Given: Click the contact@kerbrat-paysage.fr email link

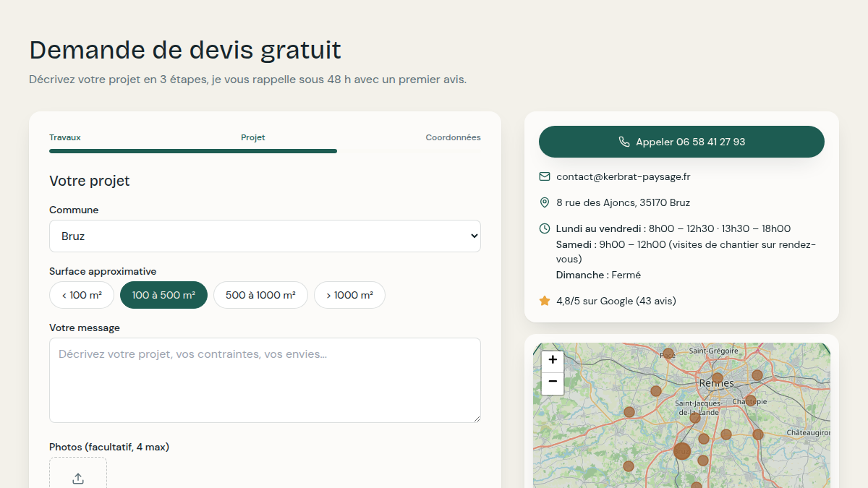Looking at the screenshot, I should (x=623, y=176).
